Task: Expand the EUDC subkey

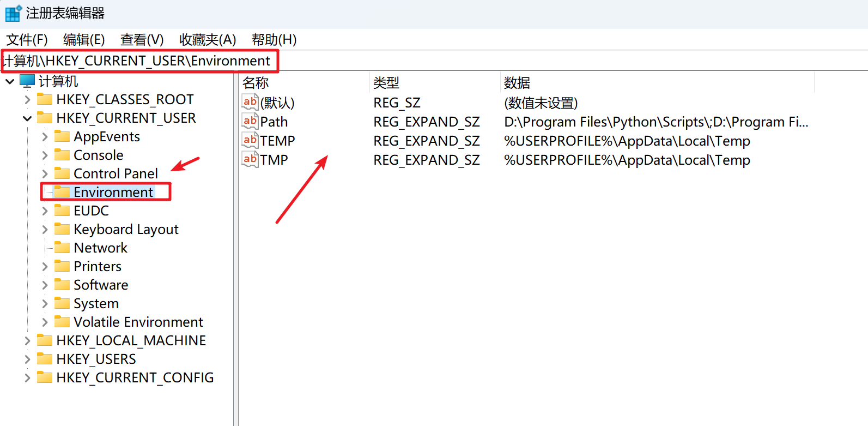Action: [45, 211]
